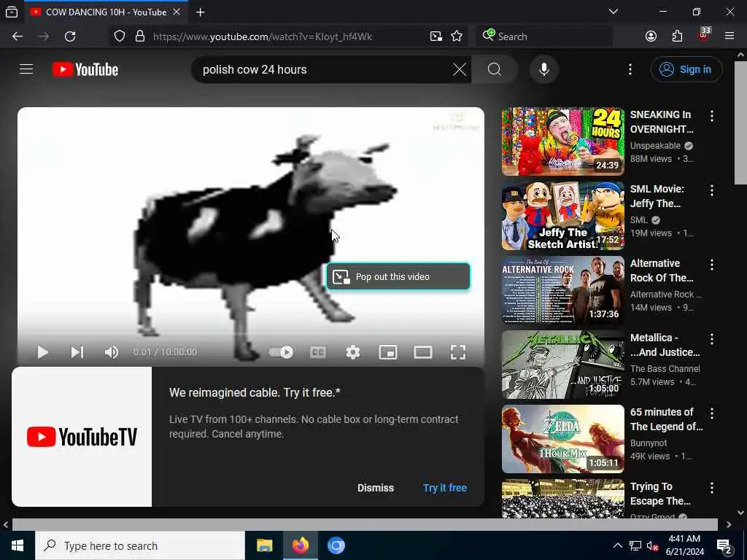
Task: Open the YouTube guide hamburger menu
Action: tap(26, 69)
